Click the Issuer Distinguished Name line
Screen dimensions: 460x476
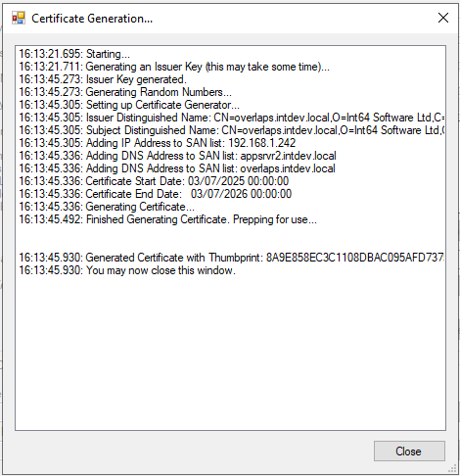[232, 118]
